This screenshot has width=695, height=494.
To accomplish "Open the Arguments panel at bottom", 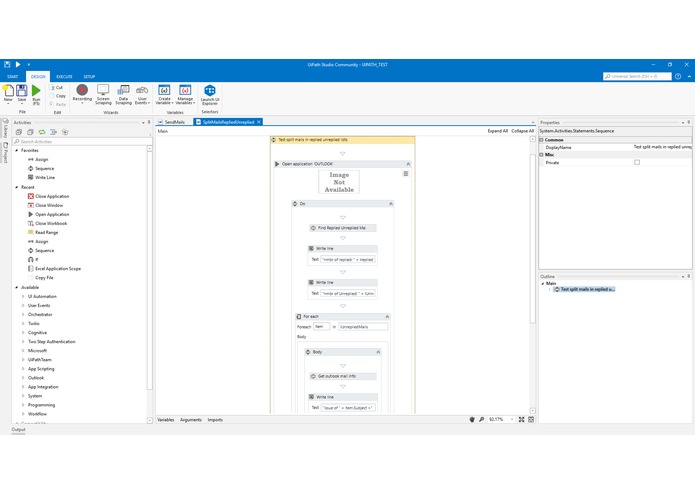I will tap(191, 420).
